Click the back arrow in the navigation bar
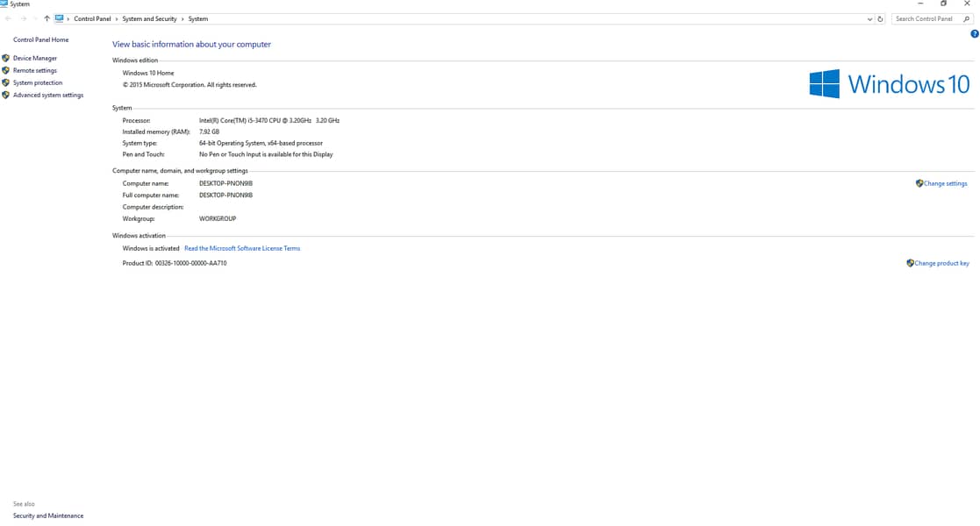This screenshot has height=526, width=980. [x=9, y=19]
